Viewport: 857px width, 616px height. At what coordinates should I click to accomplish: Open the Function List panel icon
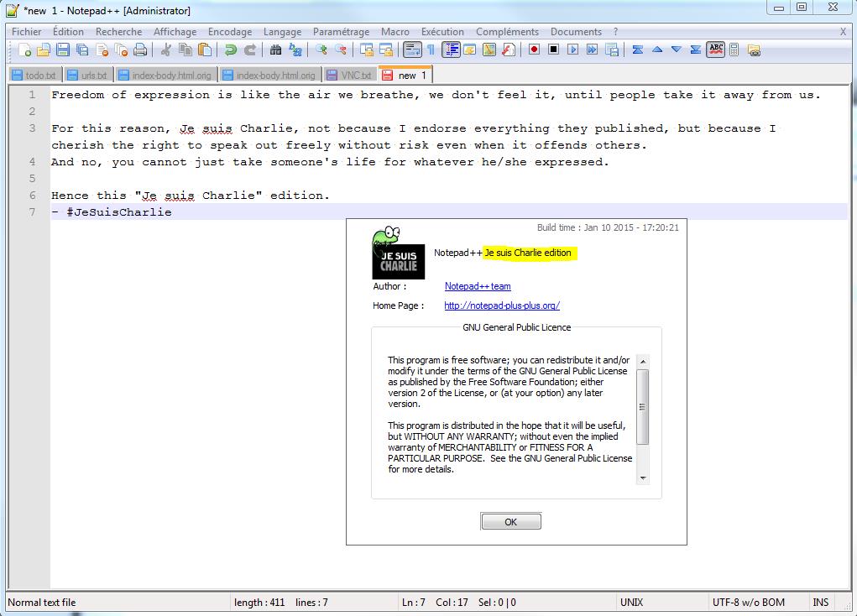tap(509, 50)
